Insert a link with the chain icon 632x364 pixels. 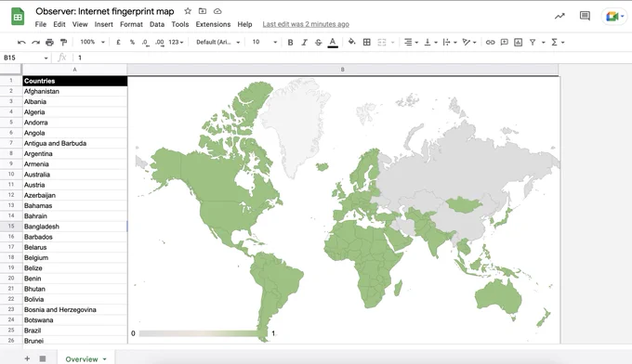point(490,43)
